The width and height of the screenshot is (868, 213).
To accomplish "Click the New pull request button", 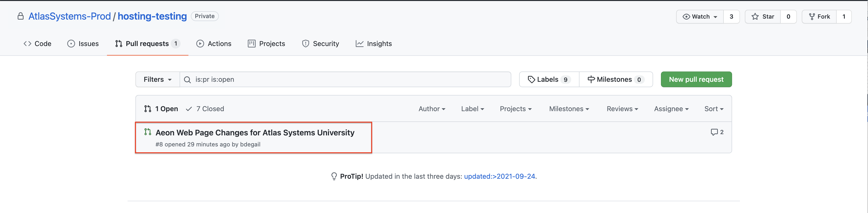I will 696,79.
